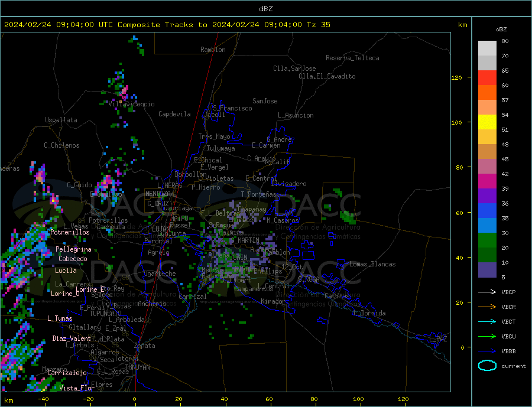Screen dimensions: 532x407
Task: Click the SanJose place label
Action: pos(265,101)
